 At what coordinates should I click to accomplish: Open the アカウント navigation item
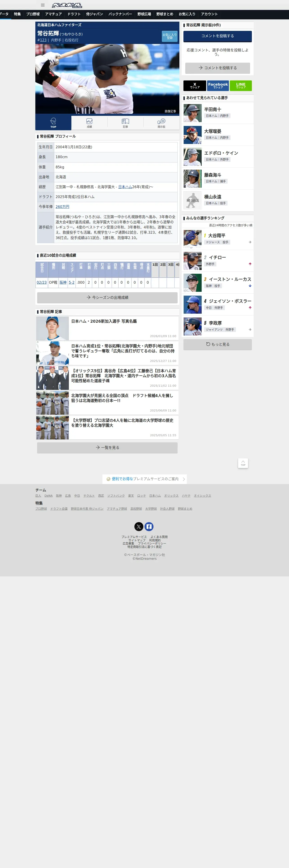point(209,14)
